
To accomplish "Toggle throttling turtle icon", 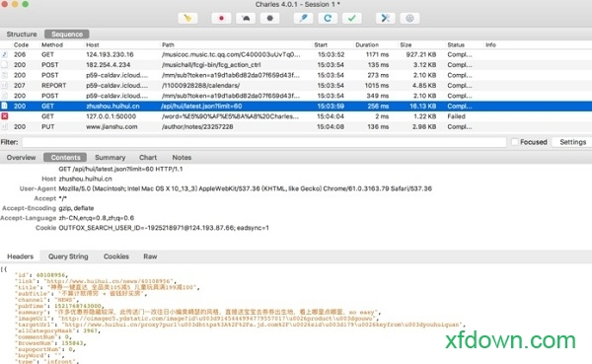I will (246, 18).
